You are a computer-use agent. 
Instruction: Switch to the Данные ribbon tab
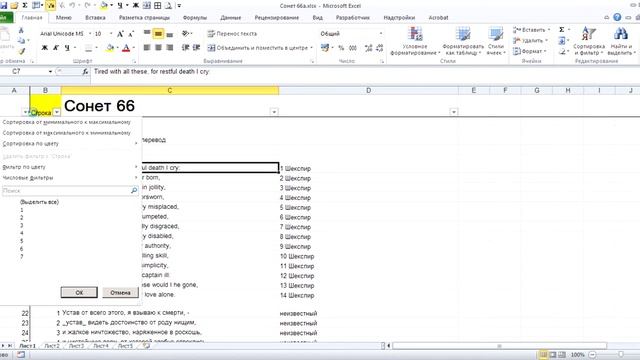231,18
